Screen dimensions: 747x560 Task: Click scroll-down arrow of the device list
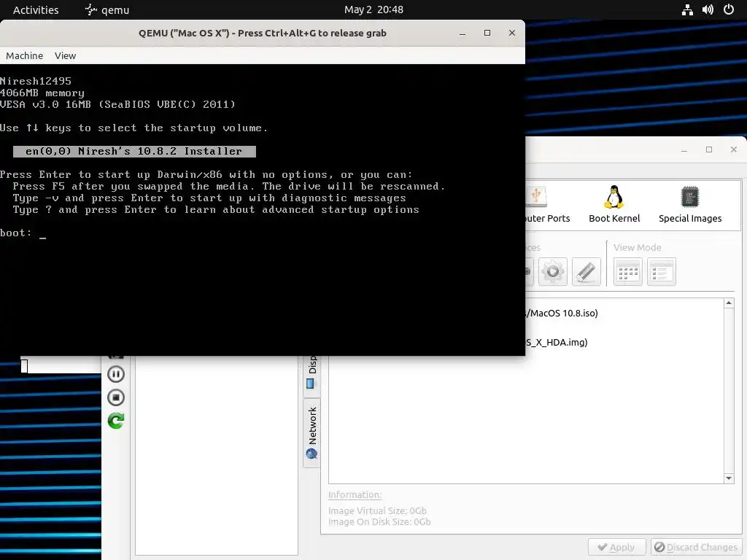click(x=729, y=478)
